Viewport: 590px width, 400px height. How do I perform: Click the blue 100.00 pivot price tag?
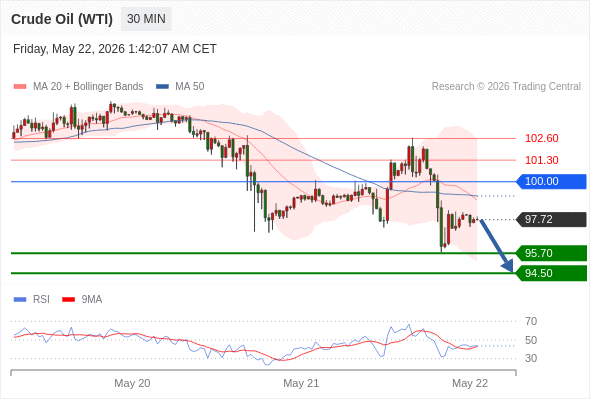click(x=551, y=181)
